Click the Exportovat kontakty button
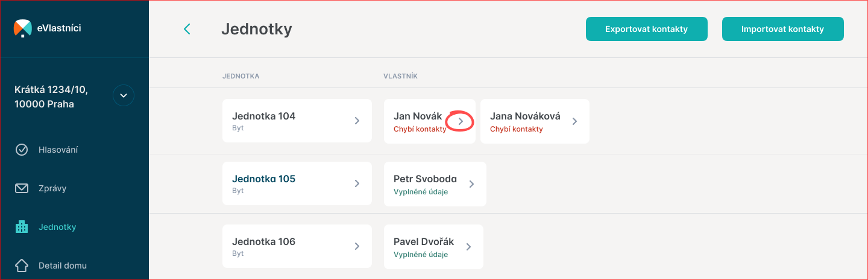Screen dimensions: 868x280 click(646, 29)
